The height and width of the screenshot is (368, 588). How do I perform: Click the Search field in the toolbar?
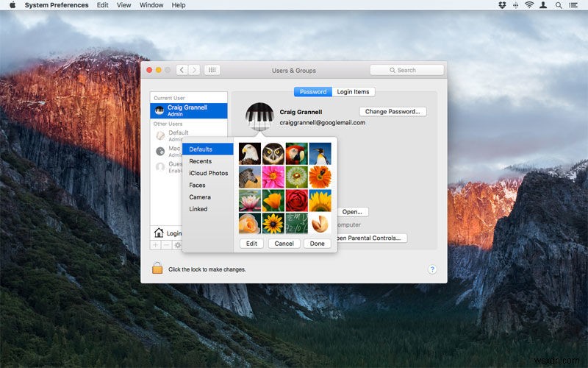[x=407, y=70]
